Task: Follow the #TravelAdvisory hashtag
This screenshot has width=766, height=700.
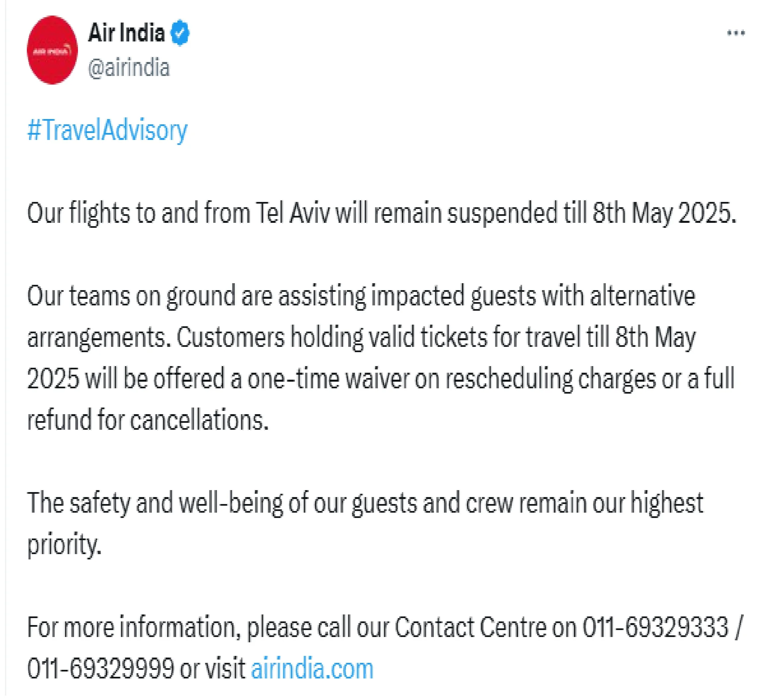Action: point(107,130)
